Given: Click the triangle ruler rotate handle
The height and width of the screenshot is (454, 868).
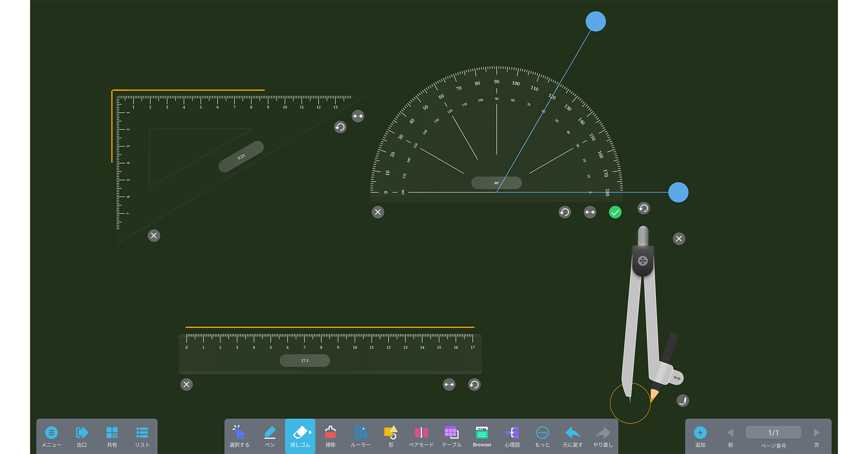Looking at the screenshot, I should (340, 127).
